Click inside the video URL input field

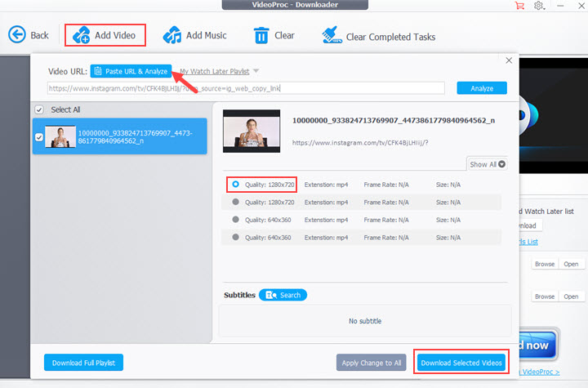(246, 88)
